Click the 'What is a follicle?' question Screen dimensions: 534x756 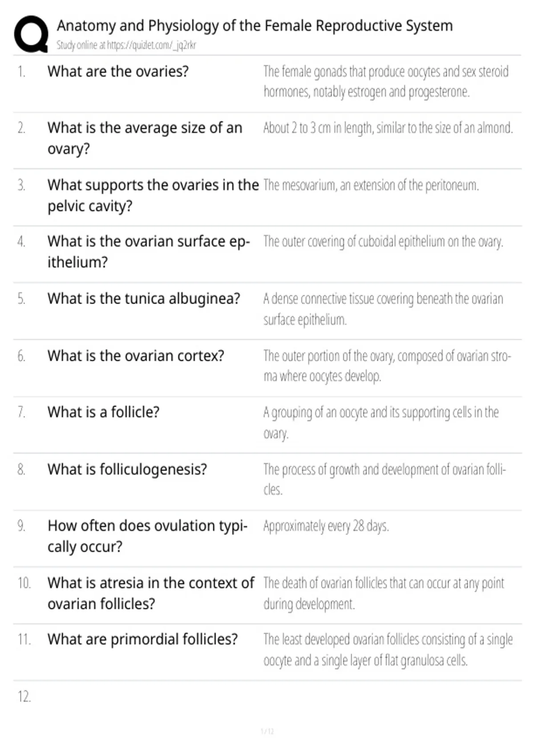[103, 412]
